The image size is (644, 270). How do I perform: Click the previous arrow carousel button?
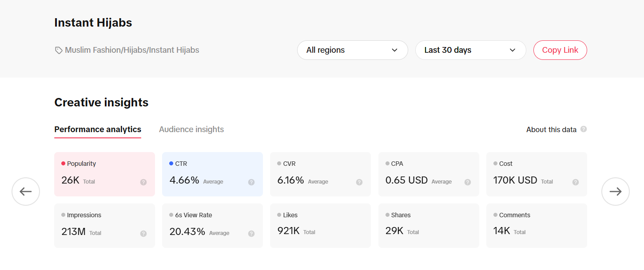(26, 192)
